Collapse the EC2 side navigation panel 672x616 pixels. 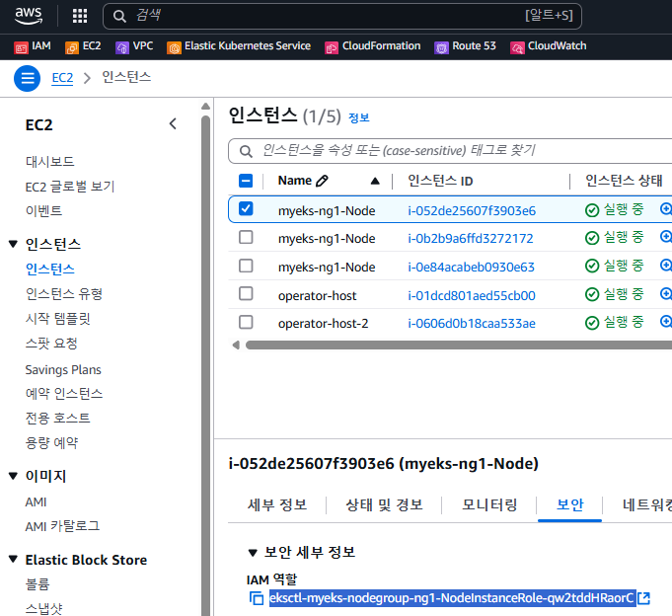click(173, 123)
